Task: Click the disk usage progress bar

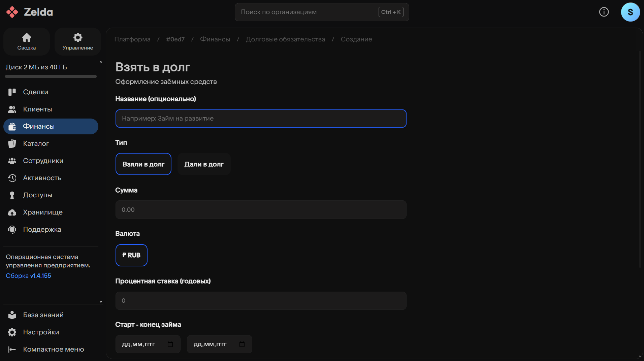Action: [51, 77]
